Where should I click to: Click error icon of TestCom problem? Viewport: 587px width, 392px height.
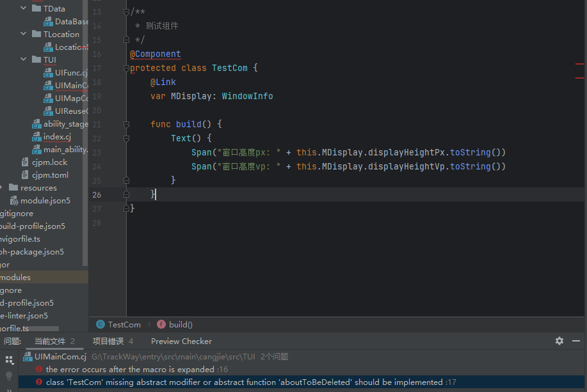point(39,382)
